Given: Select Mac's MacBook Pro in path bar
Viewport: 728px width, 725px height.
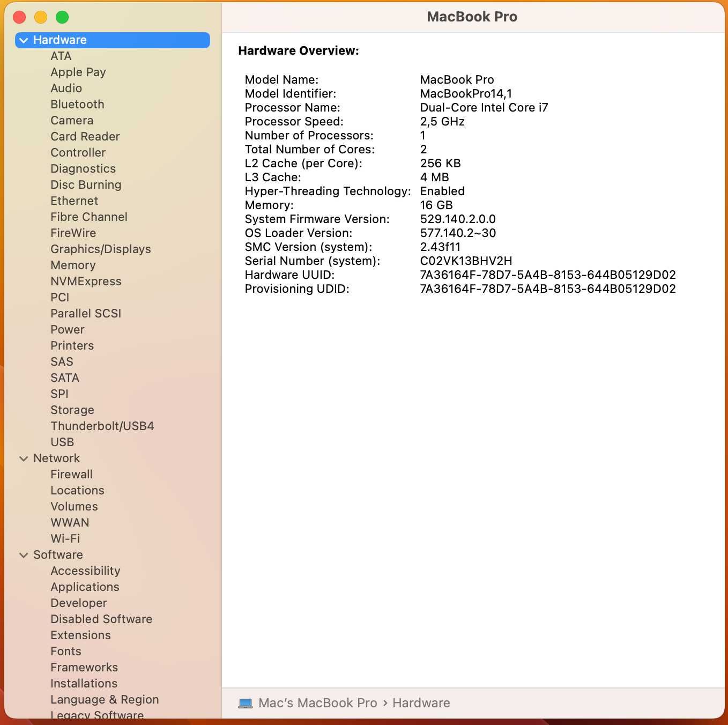Looking at the screenshot, I should (x=317, y=703).
